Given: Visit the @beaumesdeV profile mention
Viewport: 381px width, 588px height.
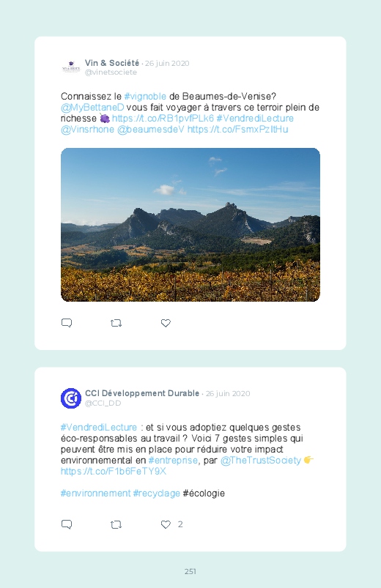Looking at the screenshot, I should (151, 130).
